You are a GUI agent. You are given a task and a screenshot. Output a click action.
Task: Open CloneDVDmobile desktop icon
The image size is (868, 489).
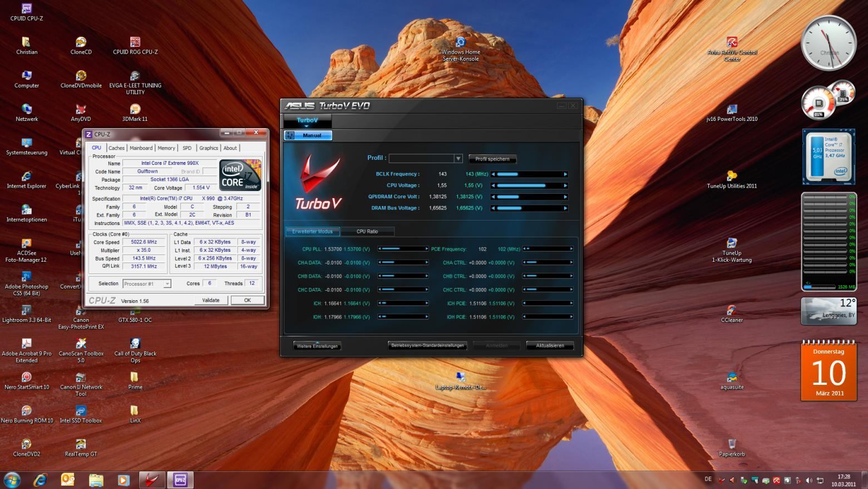[81, 79]
